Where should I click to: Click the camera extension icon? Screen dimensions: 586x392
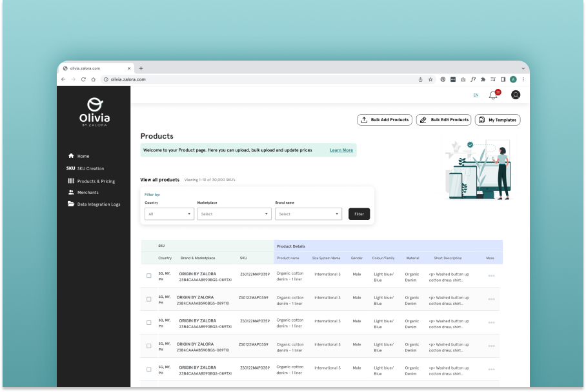[x=463, y=79]
